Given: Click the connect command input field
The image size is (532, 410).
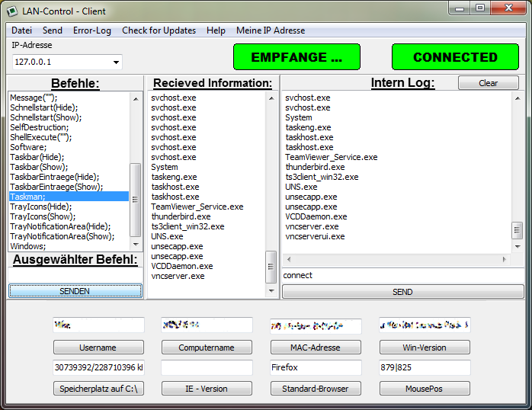Looking at the screenshot, I should [402, 275].
